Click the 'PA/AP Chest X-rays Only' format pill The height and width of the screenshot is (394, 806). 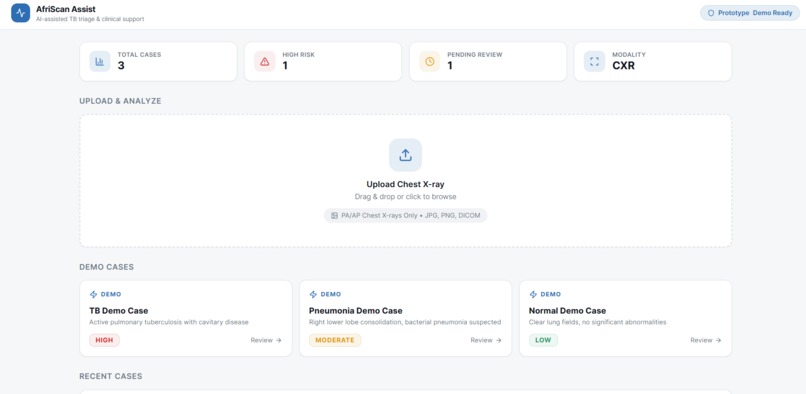406,216
